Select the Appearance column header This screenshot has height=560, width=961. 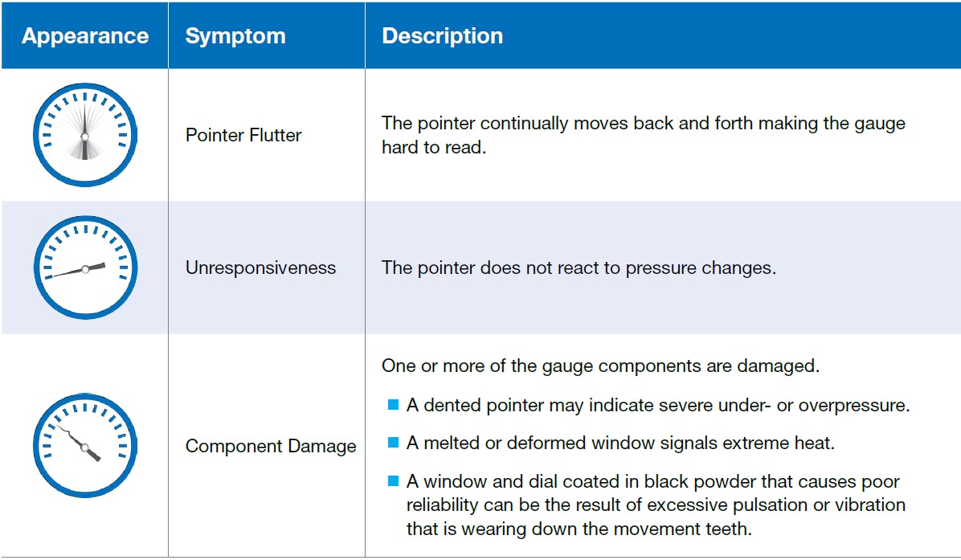coord(84,36)
